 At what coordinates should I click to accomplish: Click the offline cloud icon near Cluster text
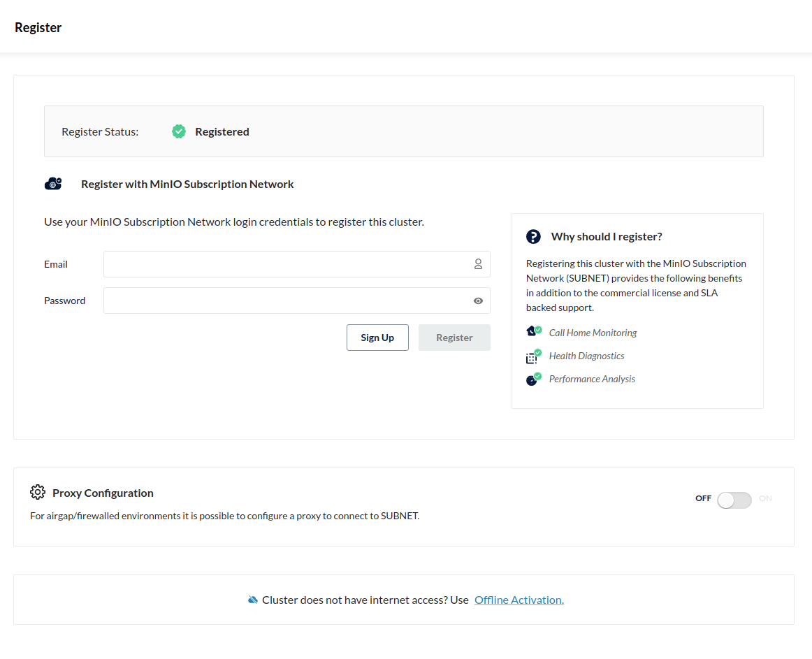[253, 600]
